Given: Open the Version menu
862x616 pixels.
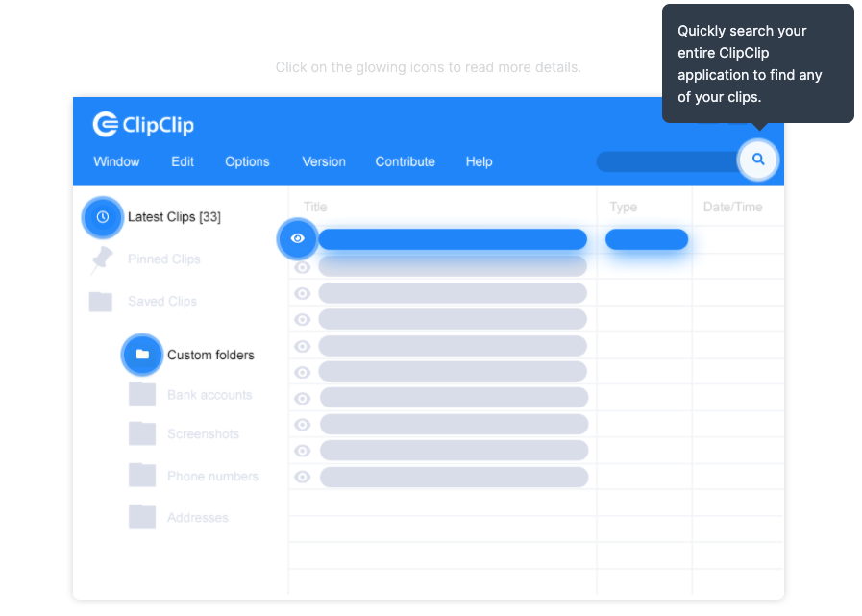Looking at the screenshot, I should click(x=324, y=161).
